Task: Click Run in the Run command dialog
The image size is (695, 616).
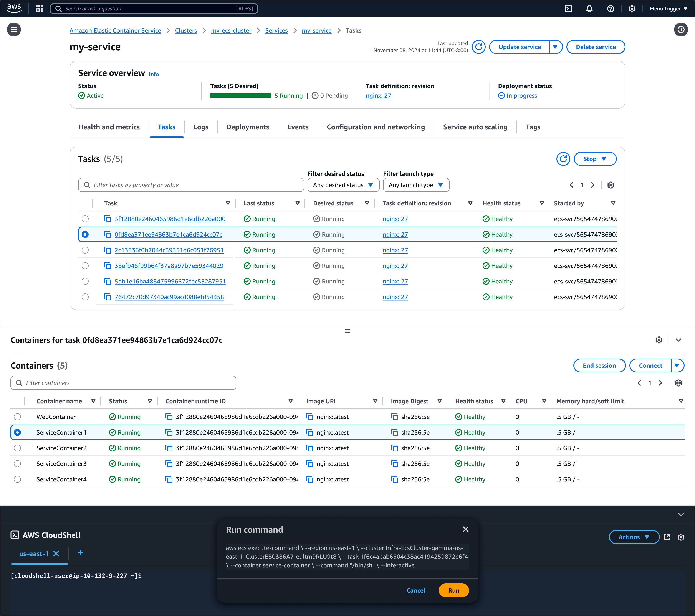Action: 453,590
